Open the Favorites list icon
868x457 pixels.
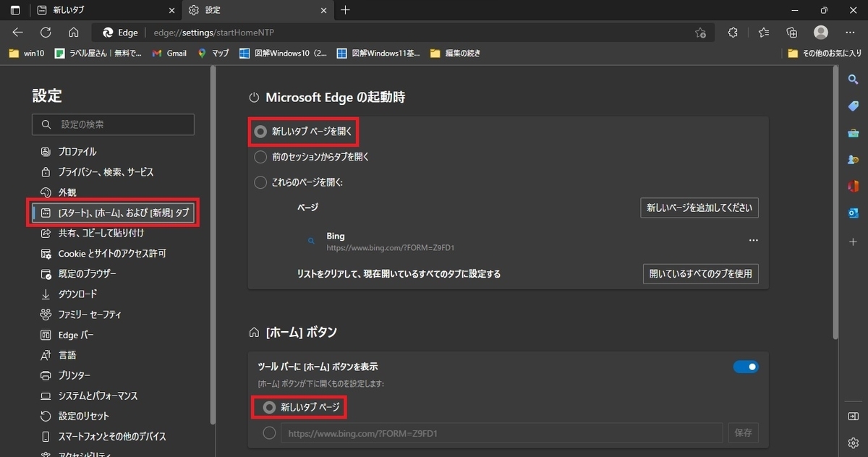coord(764,33)
